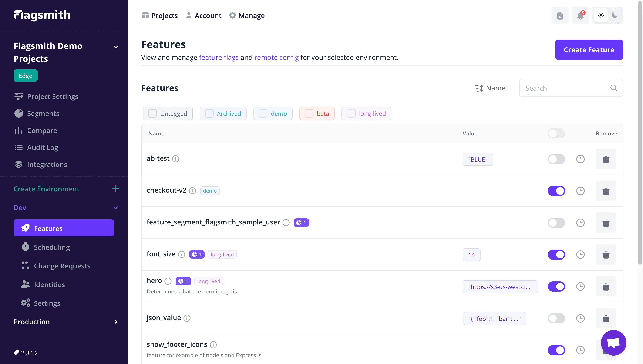The image size is (643, 364).
Task: Select the Projects menu item
Action: click(160, 16)
